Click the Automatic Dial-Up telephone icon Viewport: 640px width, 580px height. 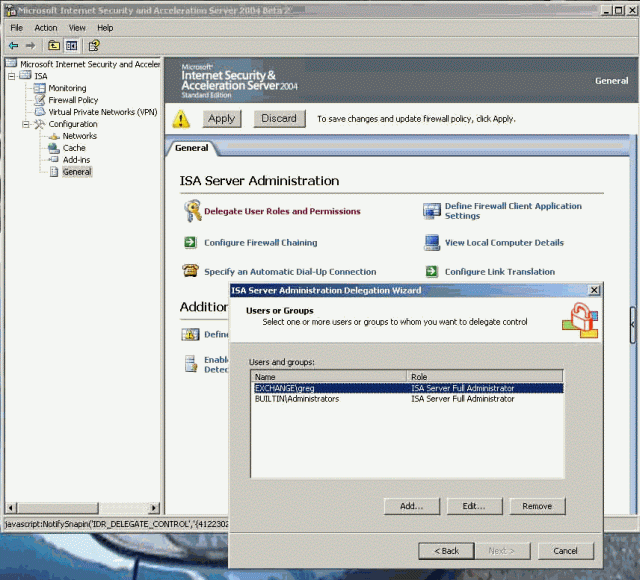coord(190,271)
